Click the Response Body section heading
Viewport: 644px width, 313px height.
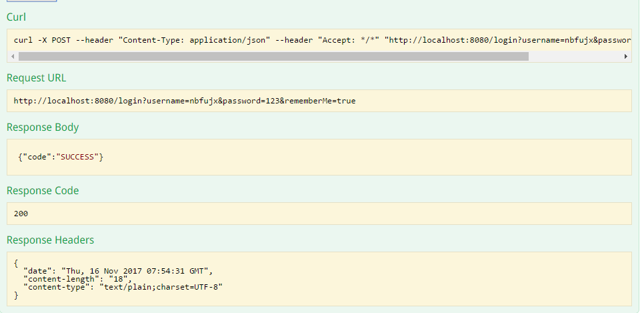(43, 127)
